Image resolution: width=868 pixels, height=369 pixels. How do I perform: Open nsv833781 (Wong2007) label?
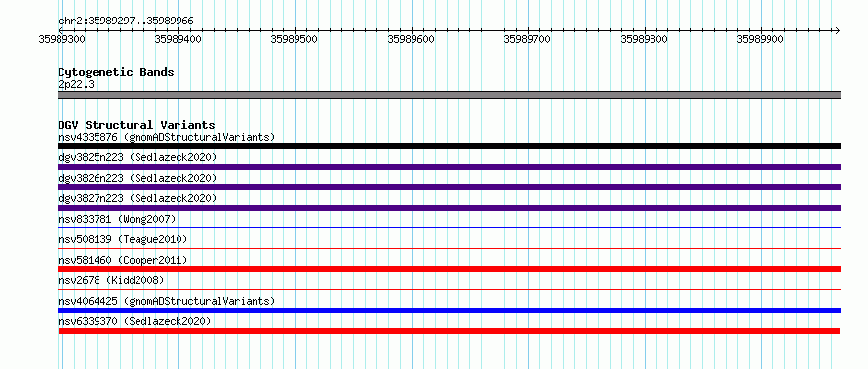click(117, 219)
